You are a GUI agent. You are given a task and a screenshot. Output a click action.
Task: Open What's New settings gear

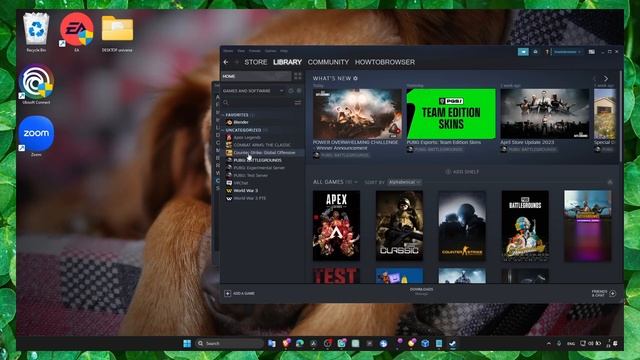tap(356, 78)
